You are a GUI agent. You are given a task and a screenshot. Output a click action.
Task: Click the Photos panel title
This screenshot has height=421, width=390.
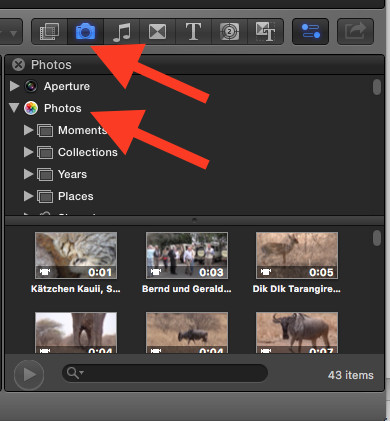click(x=51, y=65)
